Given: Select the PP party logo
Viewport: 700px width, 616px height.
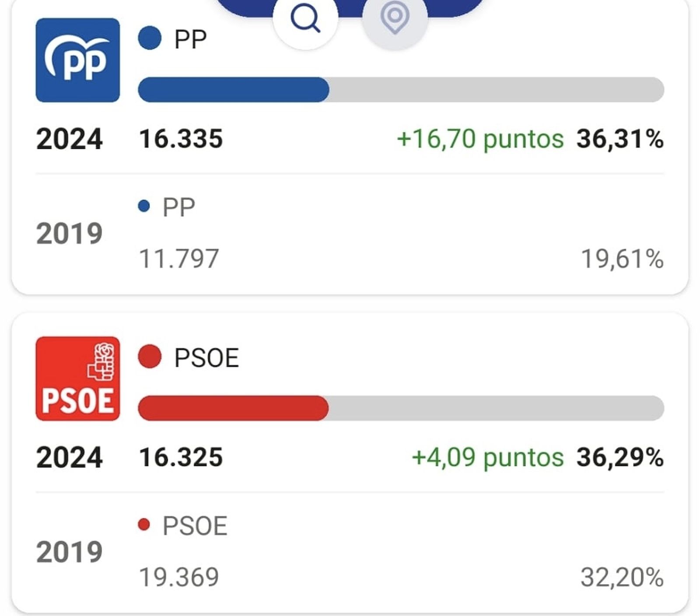Looking at the screenshot, I should pyautogui.click(x=78, y=59).
